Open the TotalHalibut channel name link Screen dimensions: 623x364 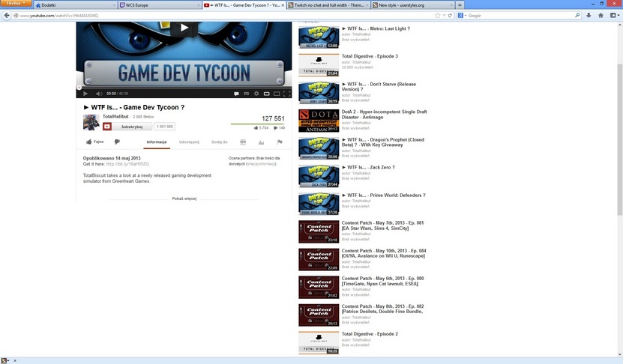115,116
